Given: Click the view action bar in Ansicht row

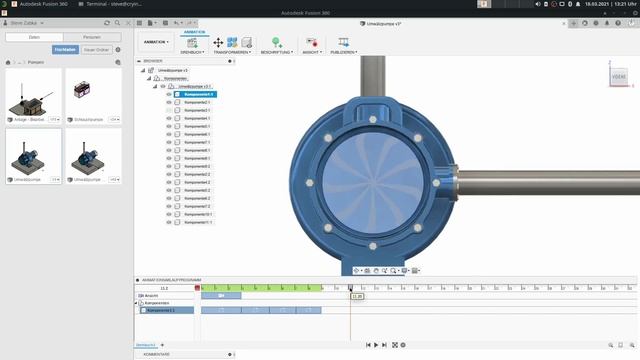Looking at the screenshot, I should click(x=221, y=296).
